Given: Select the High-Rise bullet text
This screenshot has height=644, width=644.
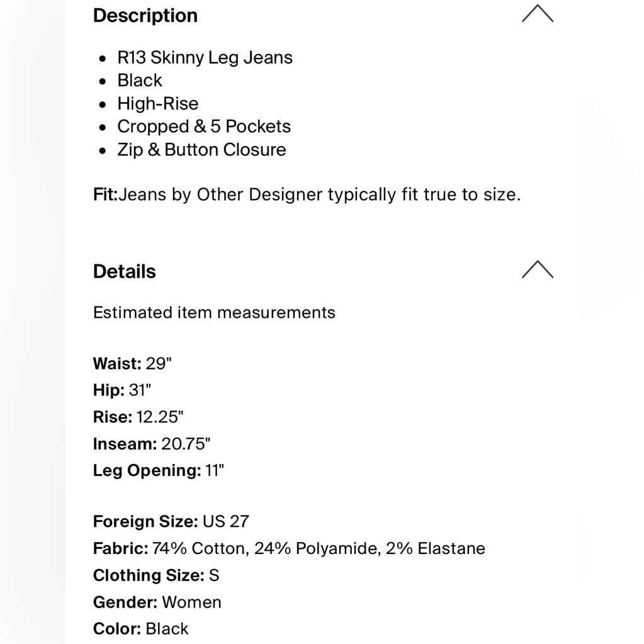Looking at the screenshot, I should coord(157,104).
